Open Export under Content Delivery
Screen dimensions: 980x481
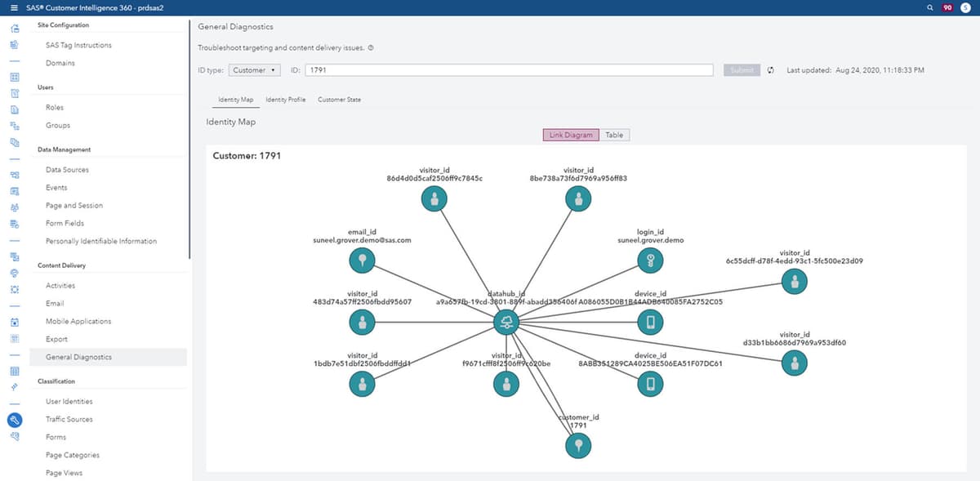(57, 339)
